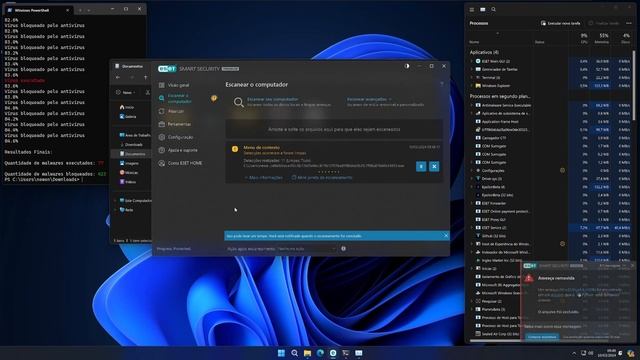Expand the ESET Service process row
Viewport: 640px width, 360px height.
click(x=472, y=228)
